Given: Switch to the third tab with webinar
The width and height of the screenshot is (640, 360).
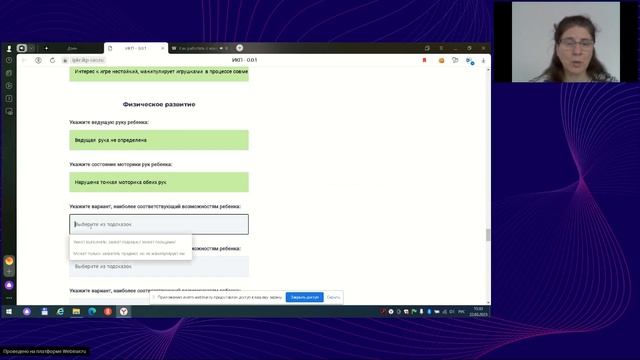Looking at the screenshot, I should (x=199, y=48).
